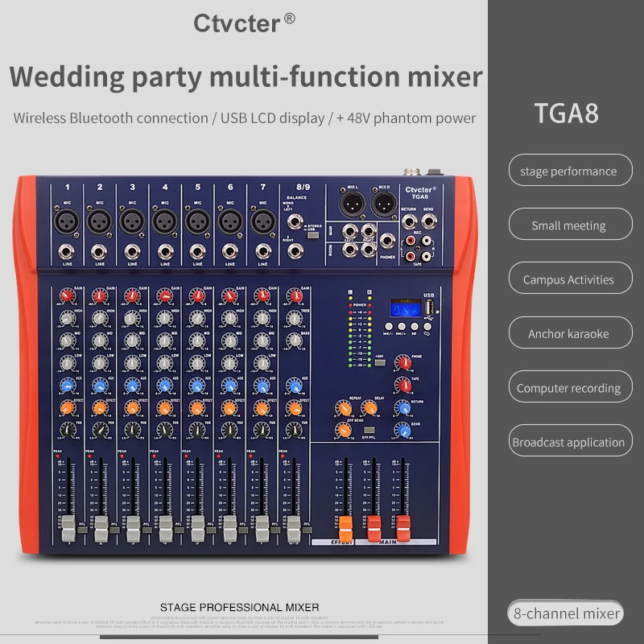Click the channel 1 red GAIN knob
Image resolution: width=644 pixels, height=644 pixels.
point(68,295)
